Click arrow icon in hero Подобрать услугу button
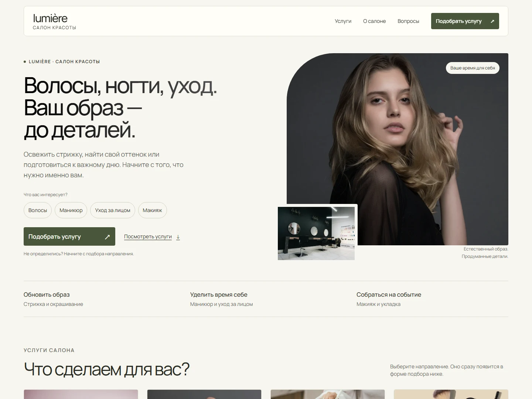 pyautogui.click(x=107, y=237)
